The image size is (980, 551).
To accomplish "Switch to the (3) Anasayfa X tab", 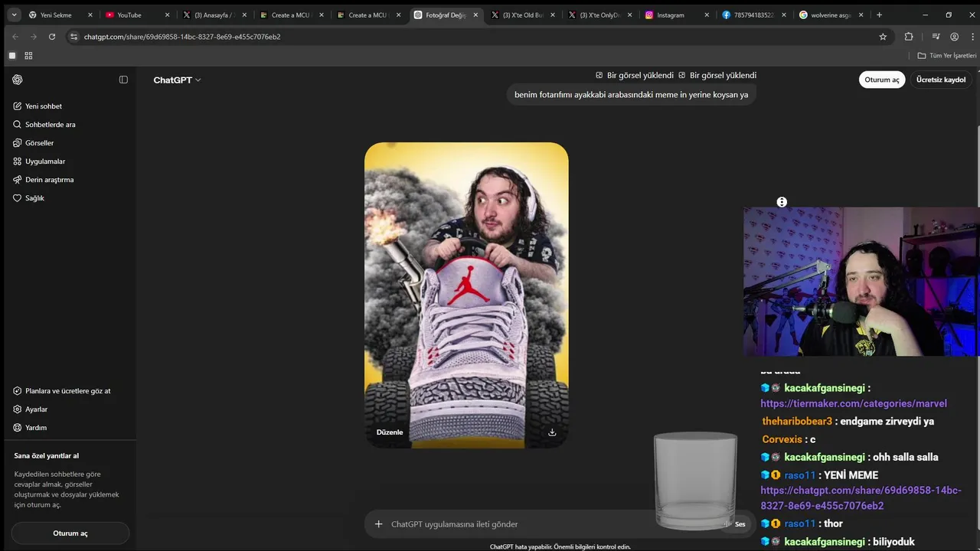I will 214,15.
